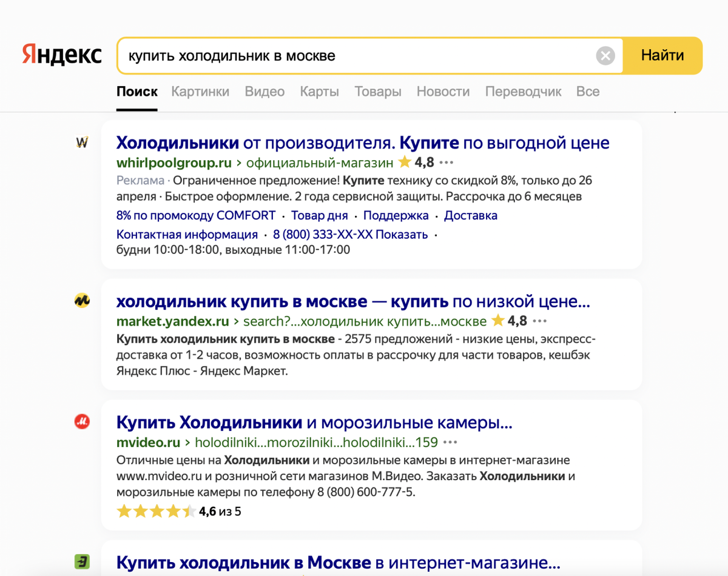The width and height of the screenshot is (728, 576).
Task: Click the Поддержка sitelink
Action: [x=396, y=215]
